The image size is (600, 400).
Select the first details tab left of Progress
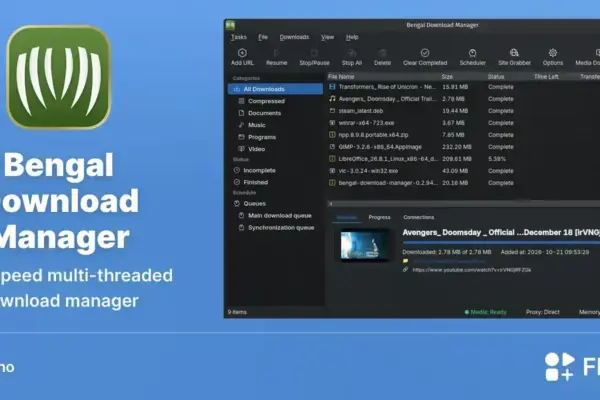point(347,217)
